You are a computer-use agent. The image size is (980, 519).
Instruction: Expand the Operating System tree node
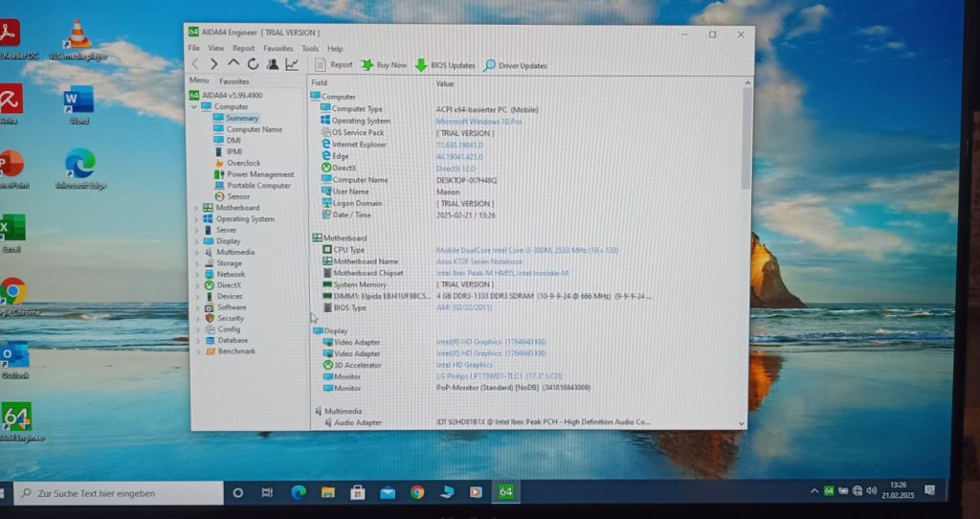196,219
